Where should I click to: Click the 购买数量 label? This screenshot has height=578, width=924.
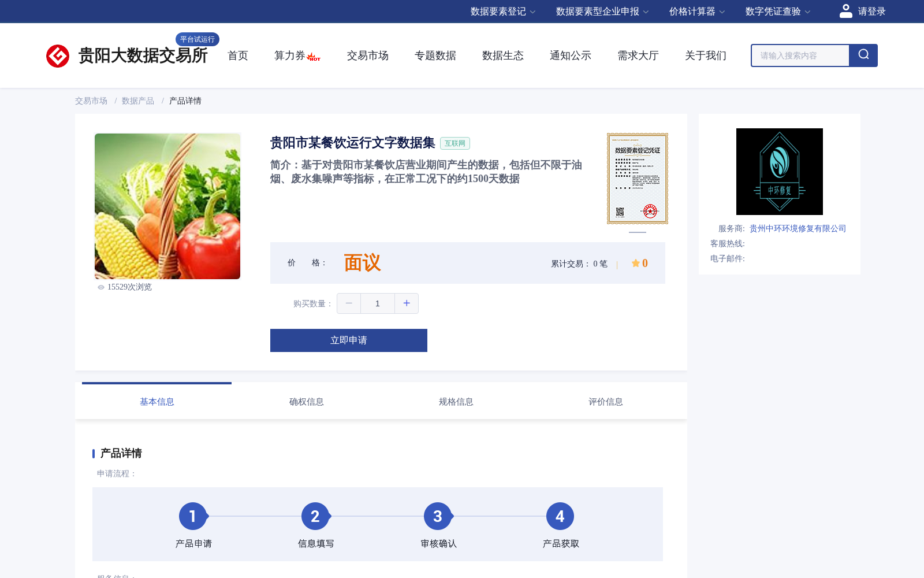[313, 303]
